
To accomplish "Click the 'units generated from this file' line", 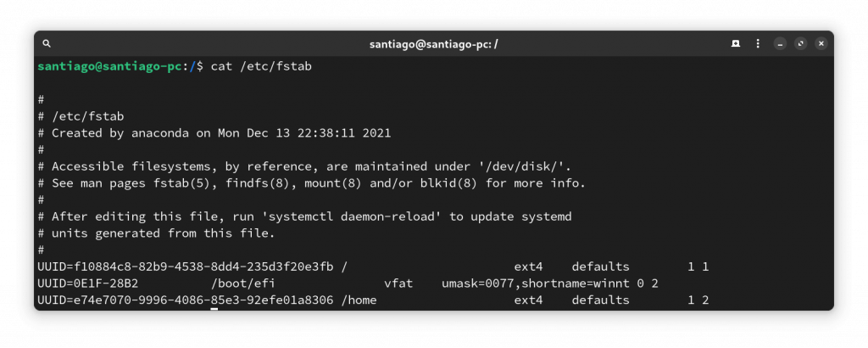I will click(157, 233).
